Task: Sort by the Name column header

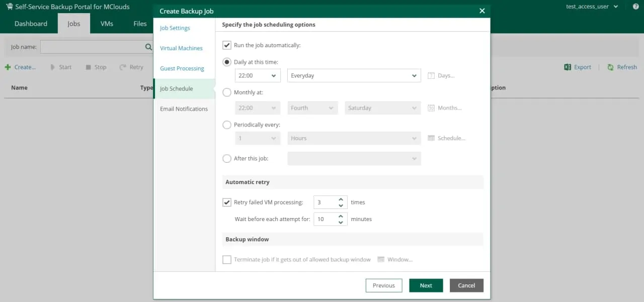Action: [x=19, y=88]
